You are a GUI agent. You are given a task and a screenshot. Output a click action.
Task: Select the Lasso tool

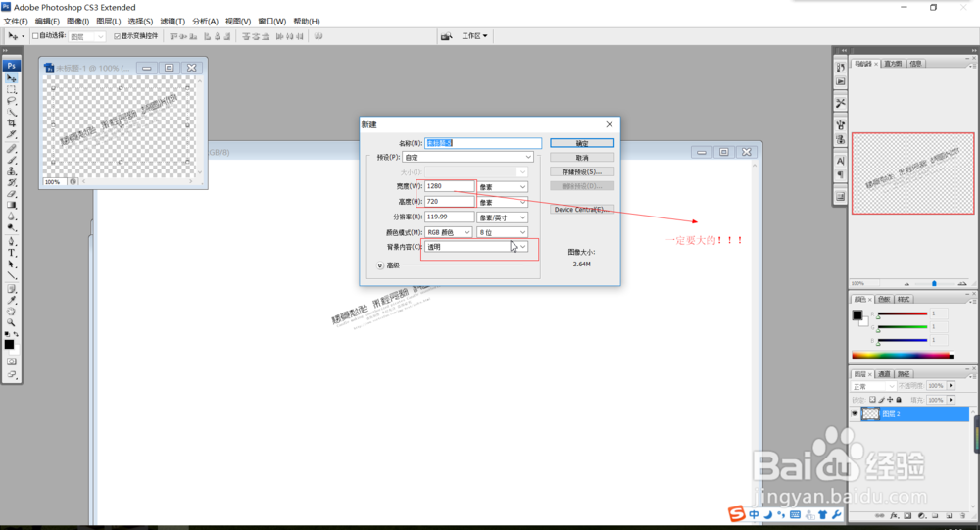pyautogui.click(x=11, y=101)
